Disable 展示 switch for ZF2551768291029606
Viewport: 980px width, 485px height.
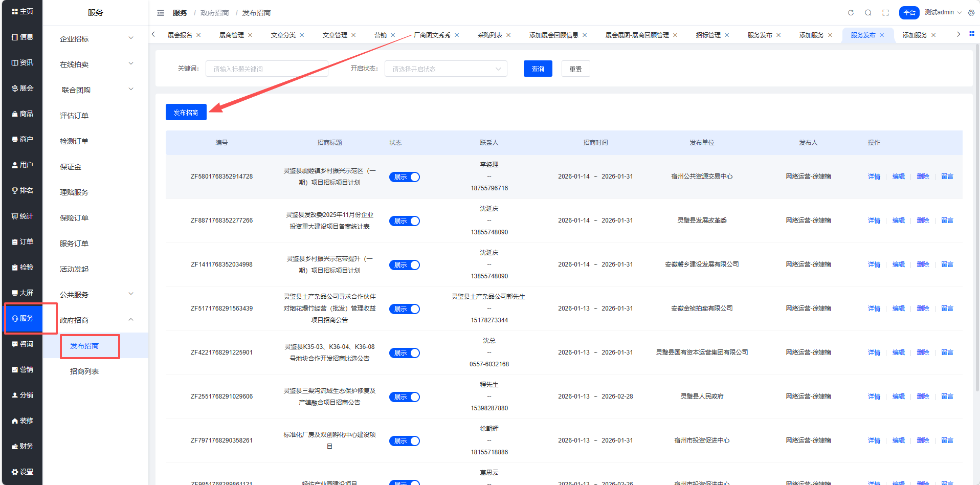click(x=404, y=397)
